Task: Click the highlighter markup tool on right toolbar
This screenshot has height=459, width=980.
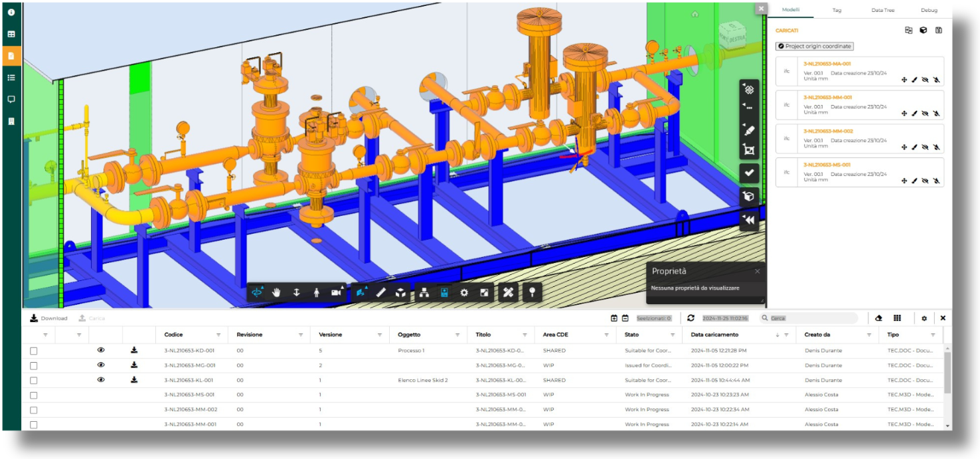Action: pos(749,129)
